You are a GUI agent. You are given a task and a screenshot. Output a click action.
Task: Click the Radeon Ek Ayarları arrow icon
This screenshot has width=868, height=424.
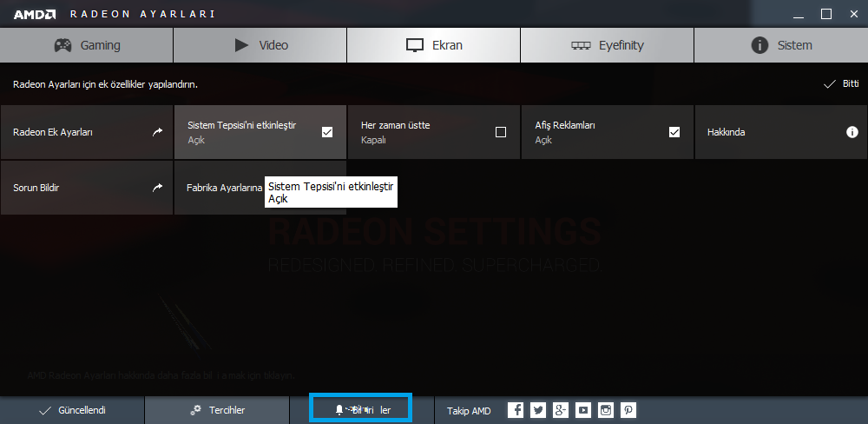coord(158,132)
